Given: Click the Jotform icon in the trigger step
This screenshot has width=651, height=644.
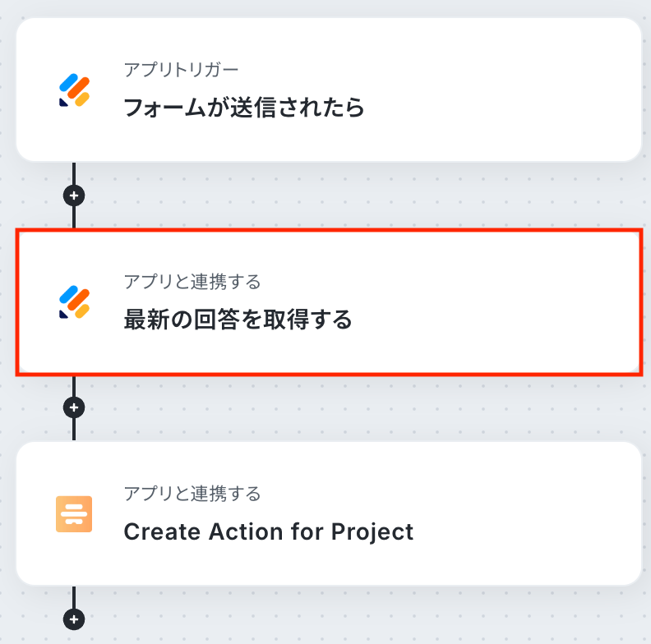Looking at the screenshot, I should pos(74,90).
